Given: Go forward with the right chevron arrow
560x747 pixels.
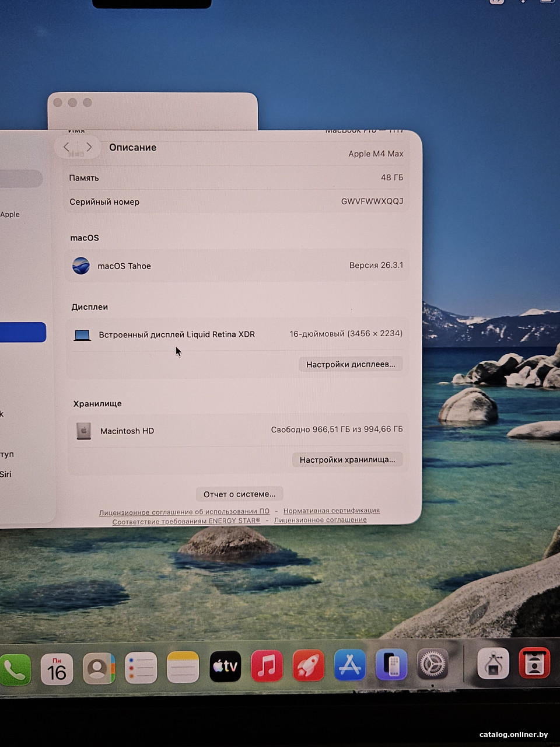Looking at the screenshot, I should [x=89, y=147].
